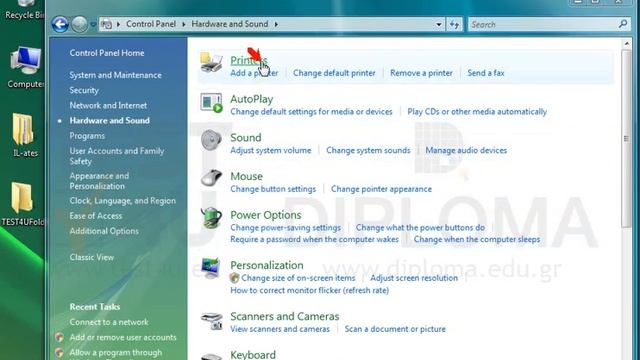
Task: Click Allow a program through recent task
Action: [116, 352]
